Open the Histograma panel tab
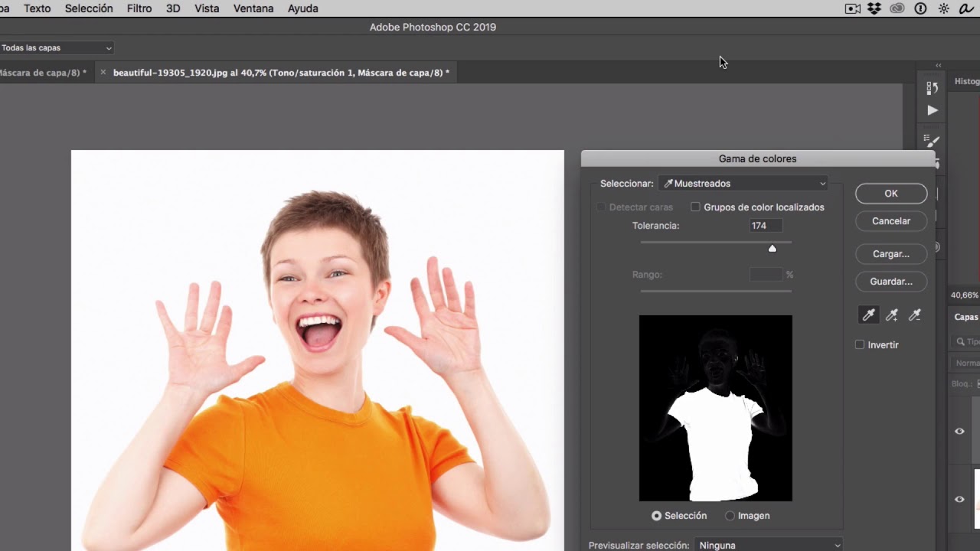The width and height of the screenshot is (980, 551). [x=966, y=81]
